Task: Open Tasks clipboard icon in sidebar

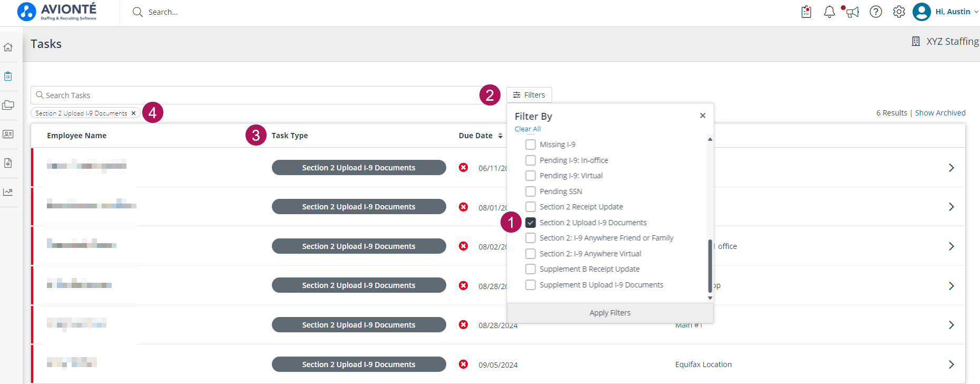Action: [x=8, y=76]
